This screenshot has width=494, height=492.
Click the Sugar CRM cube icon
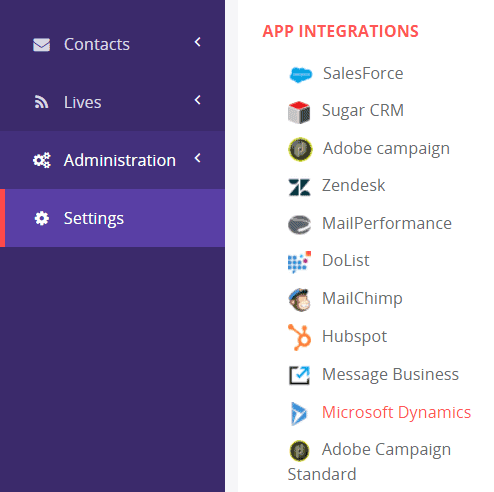pos(299,112)
